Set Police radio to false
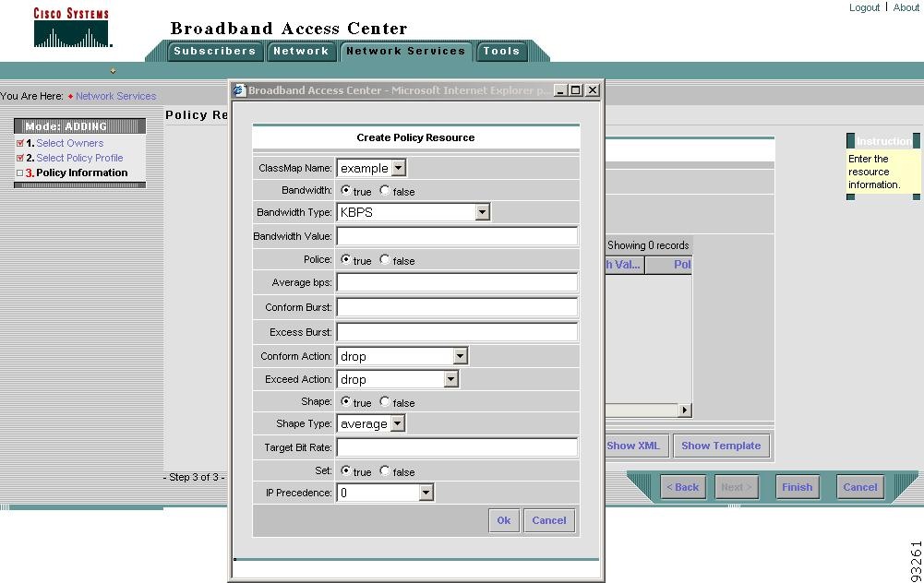The width and height of the screenshot is (924, 583). pos(385,259)
